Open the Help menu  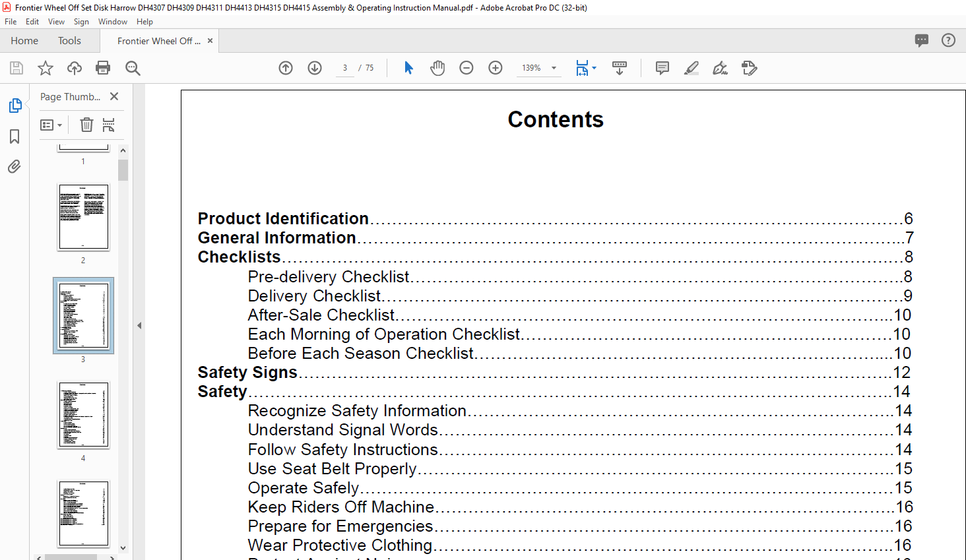point(145,22)
